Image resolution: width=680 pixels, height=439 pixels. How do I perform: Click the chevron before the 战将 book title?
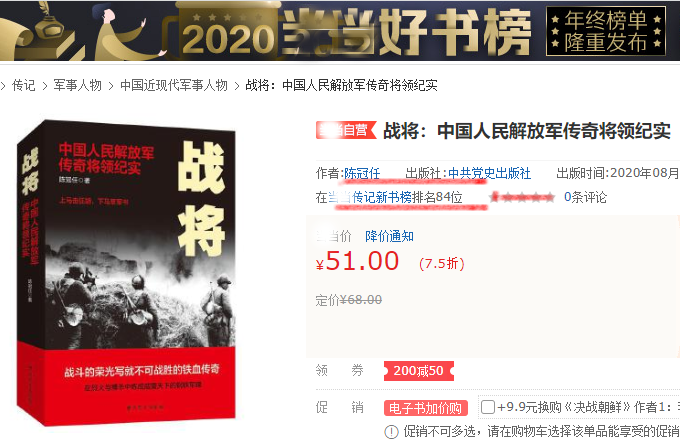237,86
